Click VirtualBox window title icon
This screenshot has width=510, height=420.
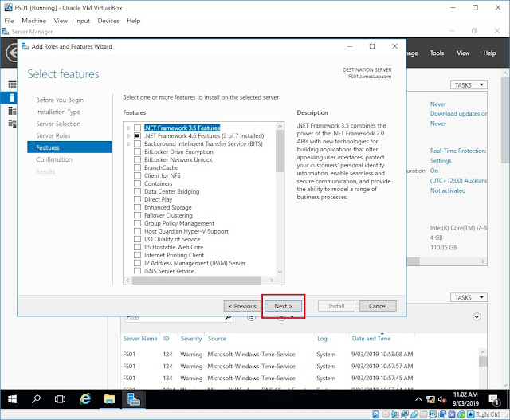click(x=8, y=7)
